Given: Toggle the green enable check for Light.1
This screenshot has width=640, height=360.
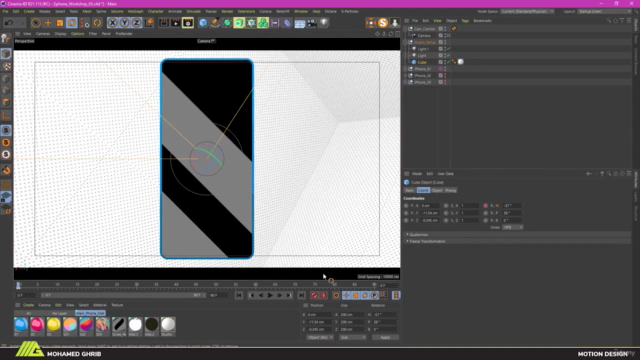Looking at the screenshot, I should coord(449,49).
